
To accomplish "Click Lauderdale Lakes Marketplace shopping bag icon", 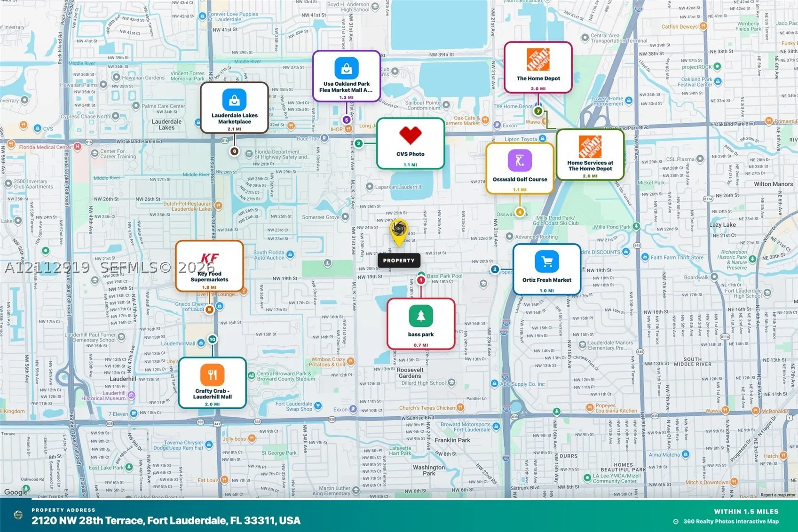I will point(234,100).
